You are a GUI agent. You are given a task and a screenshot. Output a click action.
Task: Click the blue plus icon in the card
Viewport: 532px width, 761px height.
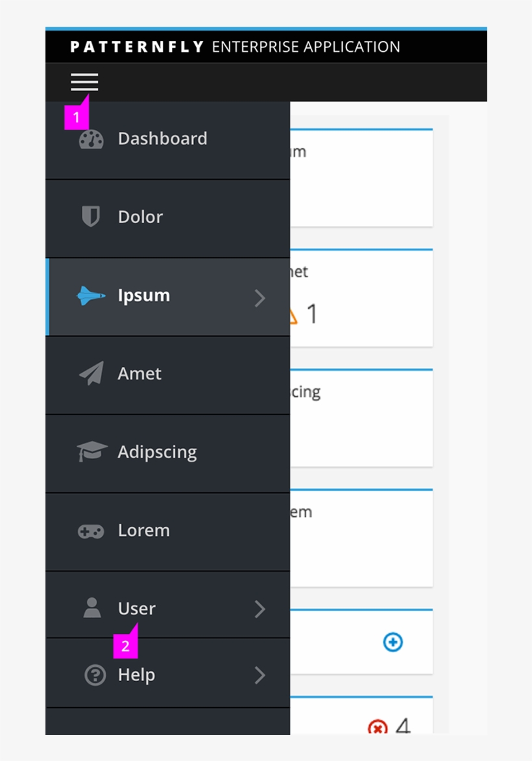[393, 643]
